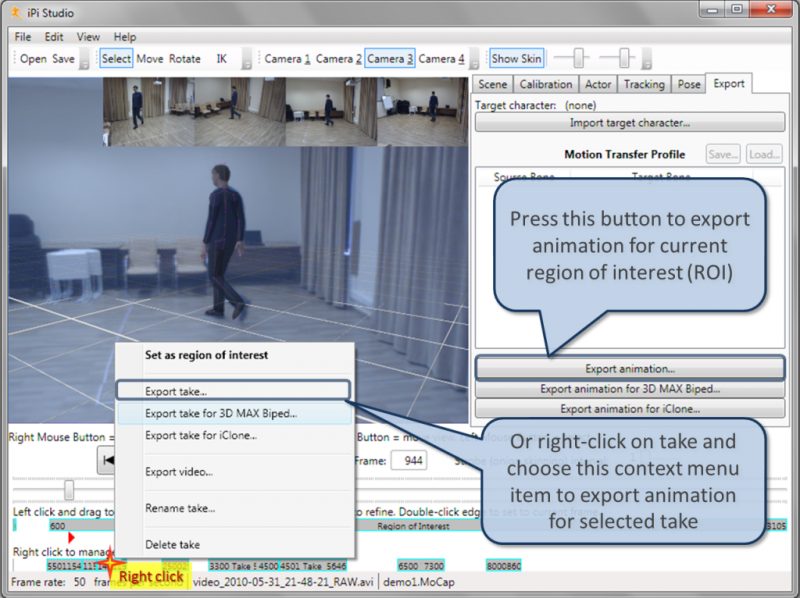
Task: Click the Open toolbar button
Action: click(33, 59)
